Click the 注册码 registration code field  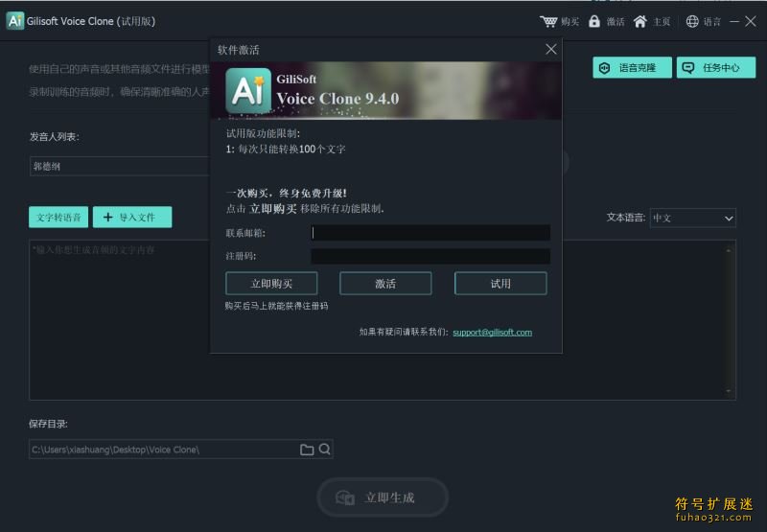pos(430,256)
